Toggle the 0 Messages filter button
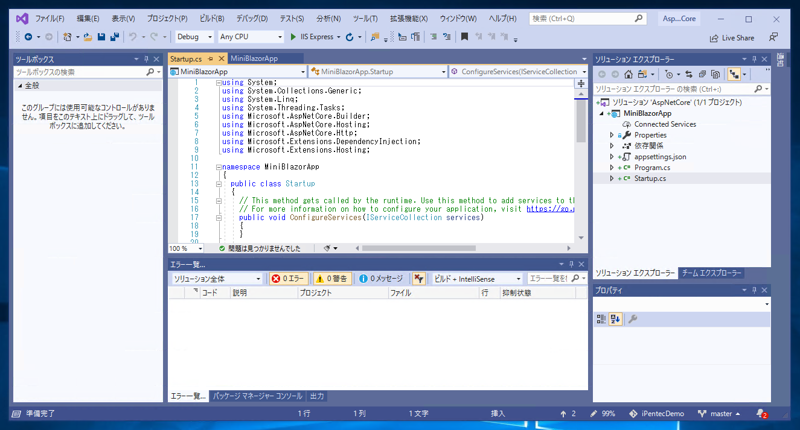 [x=381, y=279]
